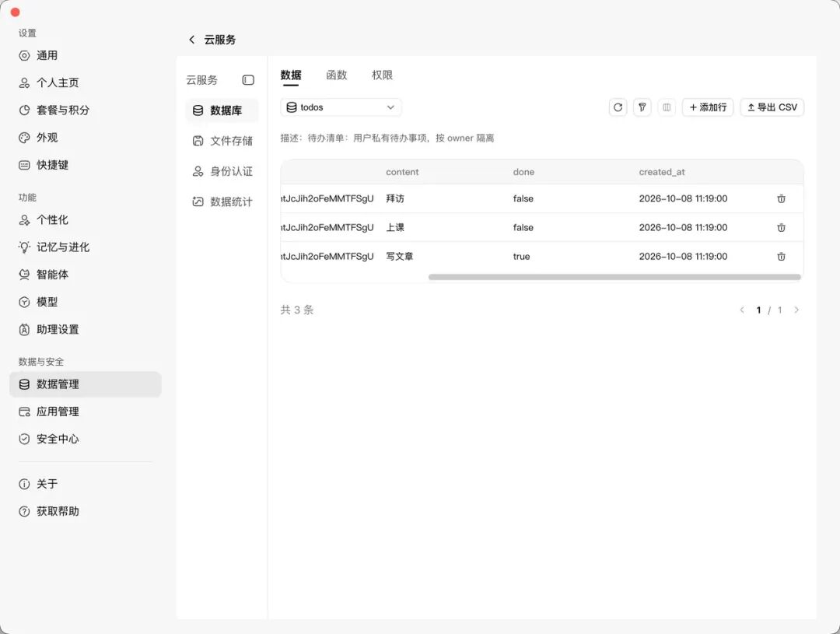Image resolution: width=840 pixels, height=634 pixels.
Task: Open the todos table dropdown
Action: click(x=341, y=107)
